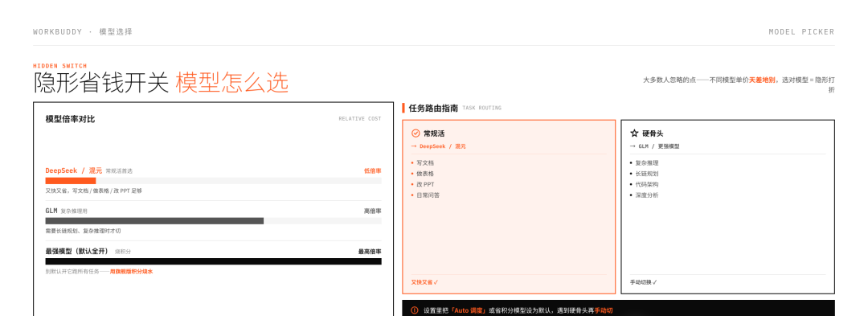Click the 又快又省，写文档 description line
Image resolution: width=868 pixels, height=316 pixels.
tap(93, 191)
